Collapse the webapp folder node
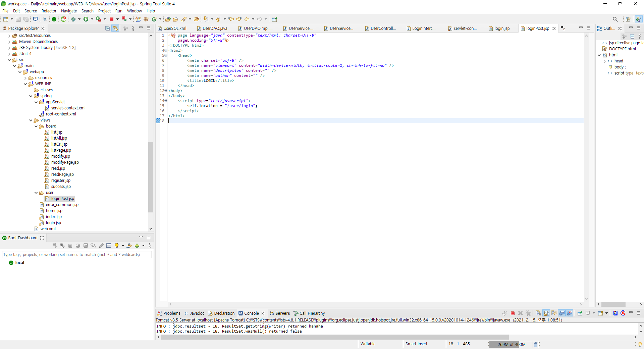 click(x=20, y=72)
